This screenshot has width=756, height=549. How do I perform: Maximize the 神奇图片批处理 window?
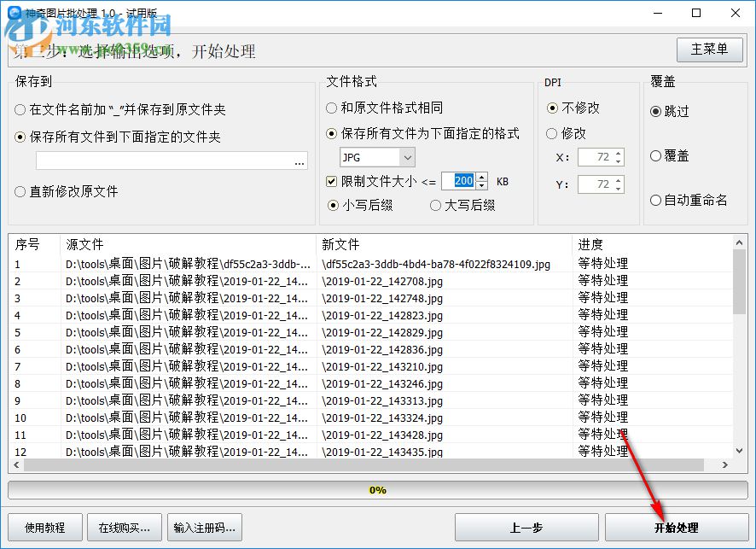696,13
